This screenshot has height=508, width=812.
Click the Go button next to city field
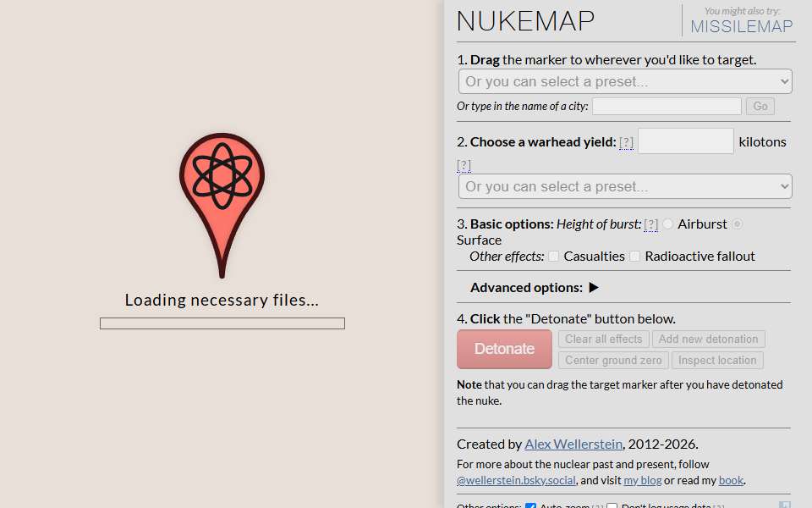pos(760,107)
